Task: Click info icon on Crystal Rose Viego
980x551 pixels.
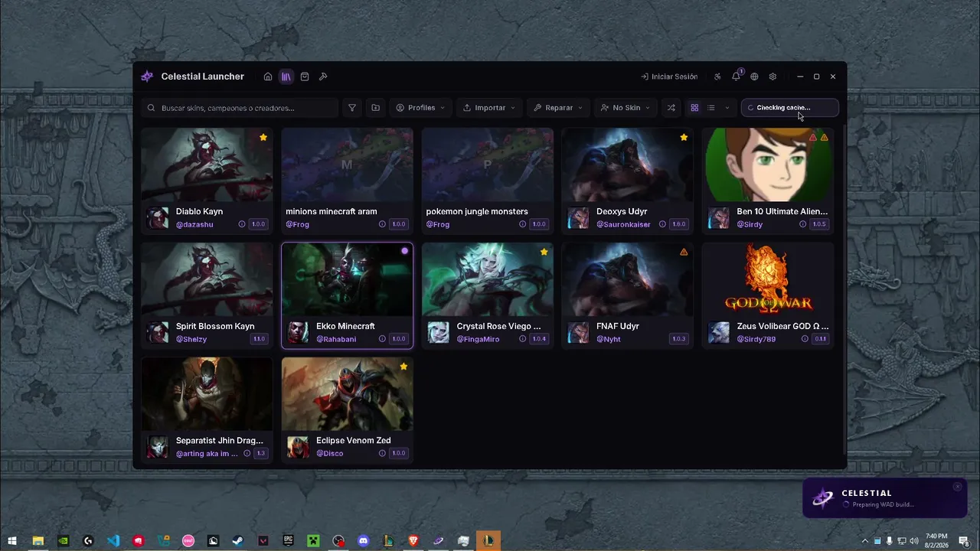Action: click(523, 339)
